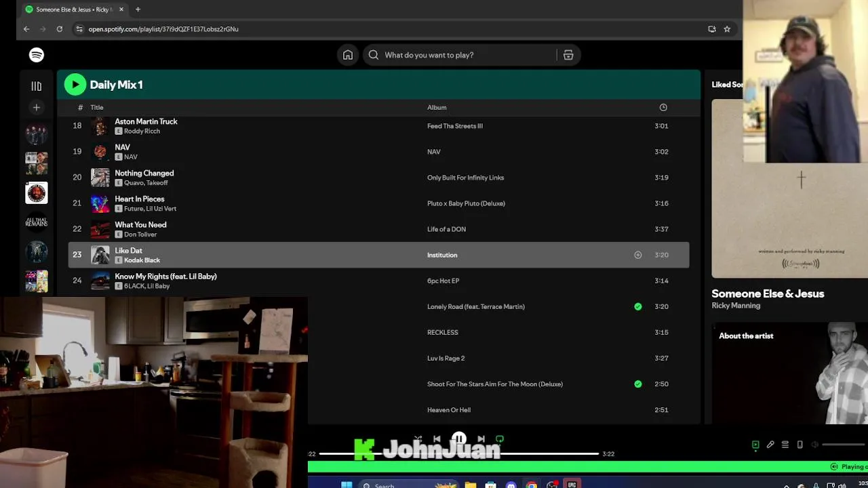Open Epic Games from the taskbar

pos(572,485)
